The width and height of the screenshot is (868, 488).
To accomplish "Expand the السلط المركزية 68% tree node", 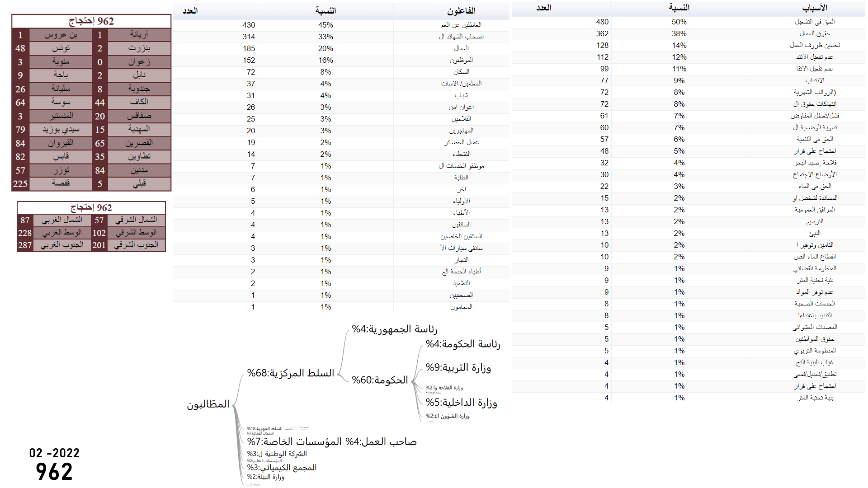I will (291, 373).
